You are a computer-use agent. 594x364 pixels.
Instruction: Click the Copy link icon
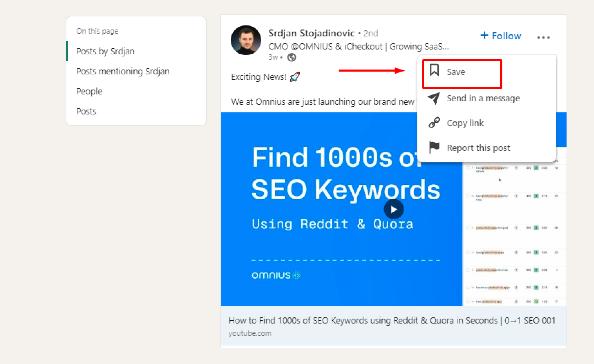pos(435,123)
